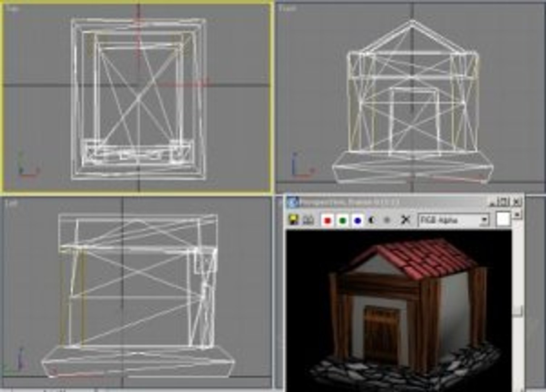Click the Clone Rendered Frame Window icon
Screen dimensions: 546x392
tap(308, 220)
